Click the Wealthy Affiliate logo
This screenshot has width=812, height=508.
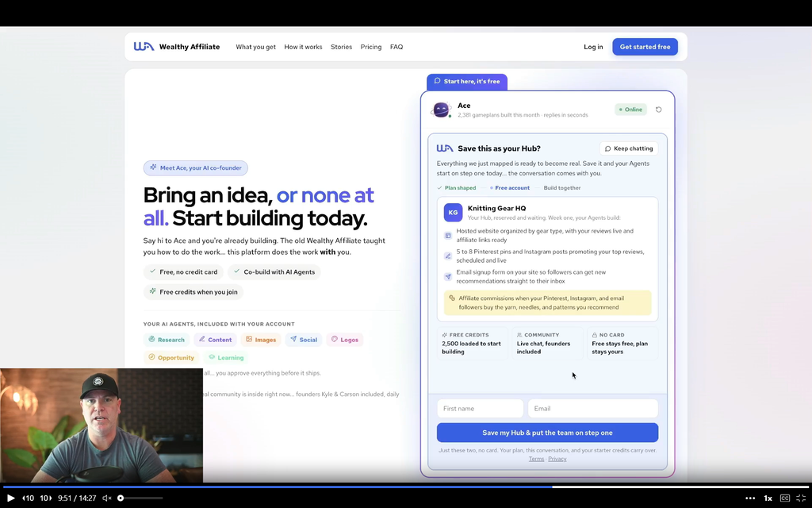click(x=177, y=47)
